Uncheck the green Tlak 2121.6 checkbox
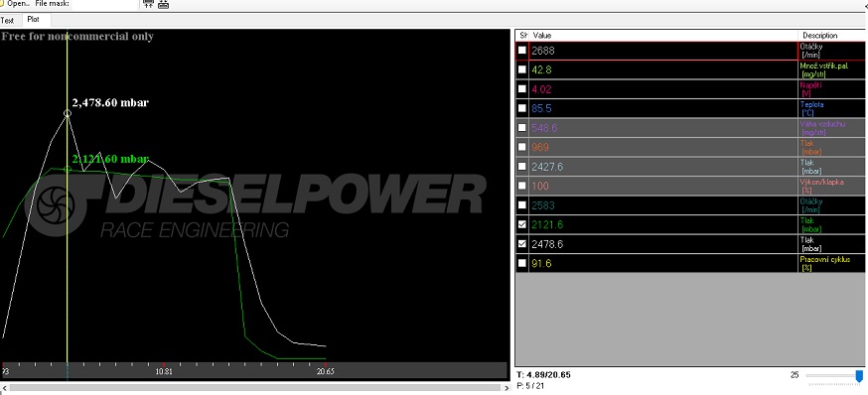 coord(522,224)
